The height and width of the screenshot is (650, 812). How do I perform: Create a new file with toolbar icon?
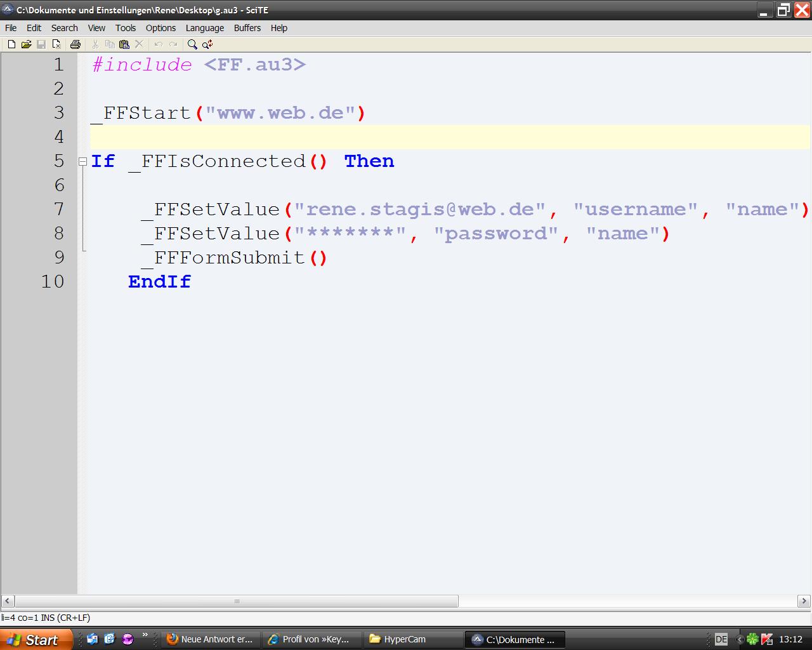click(11, 44)
